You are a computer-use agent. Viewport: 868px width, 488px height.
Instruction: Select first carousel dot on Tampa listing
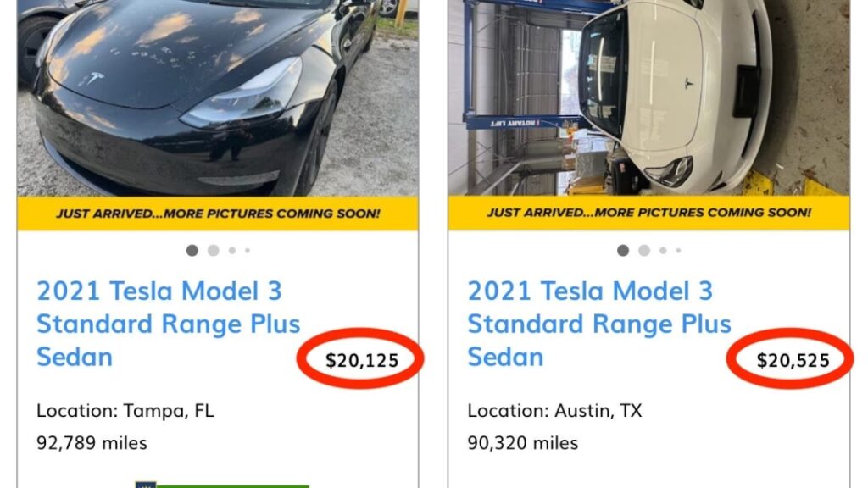coord(192,251)
